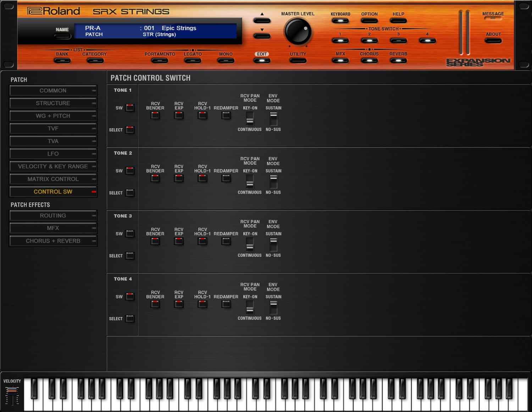
Task: Enable the Reverb effect
Action: coord(398,60)
